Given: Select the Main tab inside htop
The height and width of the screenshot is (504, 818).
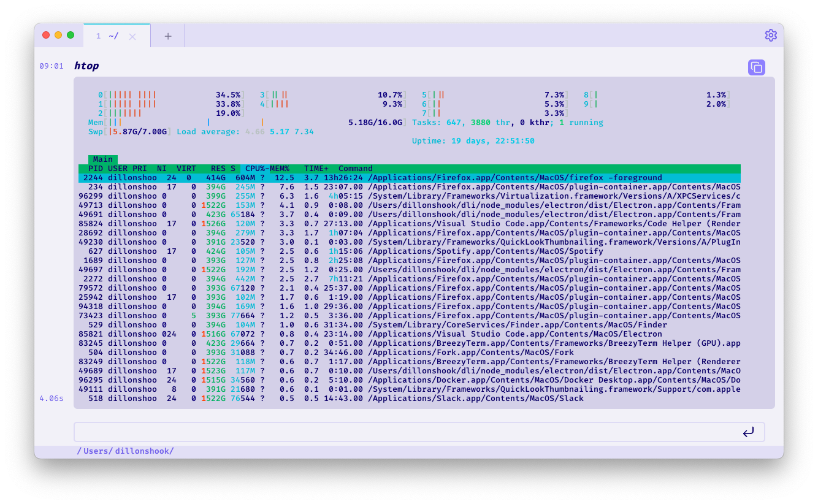Looking at the screenshot, I should tap(102, 159).
